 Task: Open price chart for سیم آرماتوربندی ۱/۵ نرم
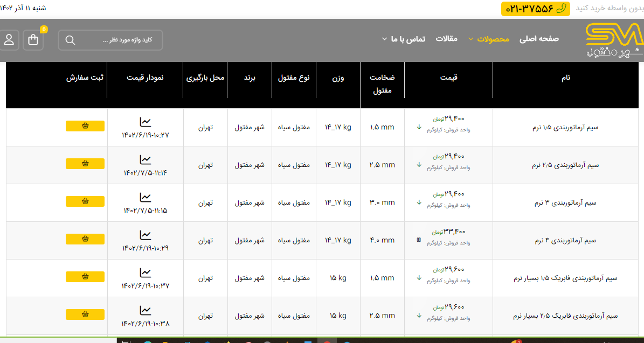[145, 122]
